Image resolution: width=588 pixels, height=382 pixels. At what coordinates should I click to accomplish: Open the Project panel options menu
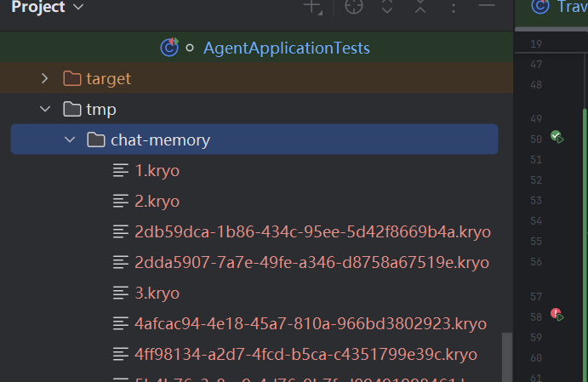454,8
